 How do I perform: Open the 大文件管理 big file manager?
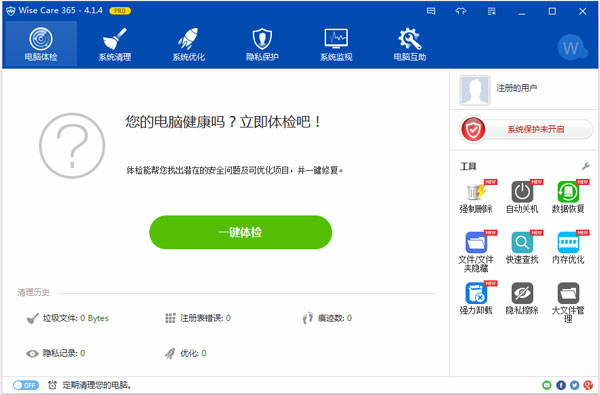(568, 302)
